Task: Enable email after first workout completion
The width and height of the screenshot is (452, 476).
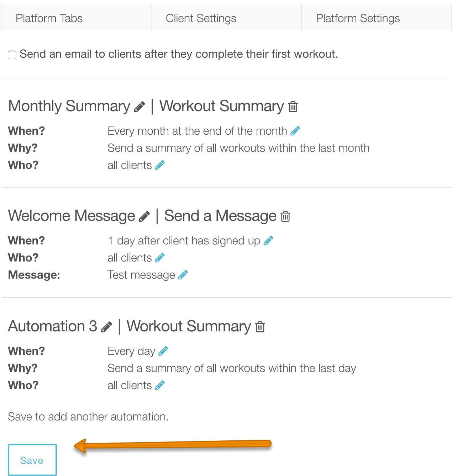Action: point(12,55)
